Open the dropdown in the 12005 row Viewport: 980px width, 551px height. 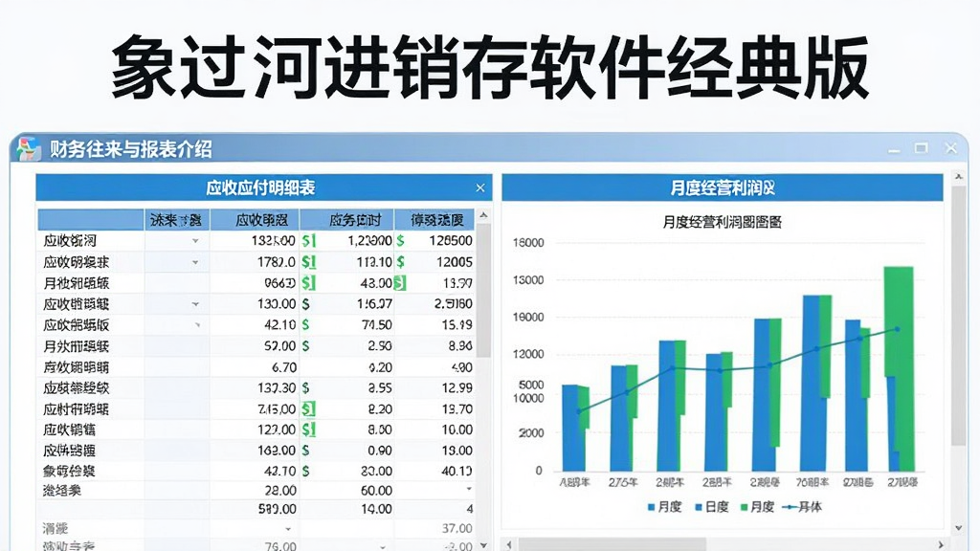point(195,262)
